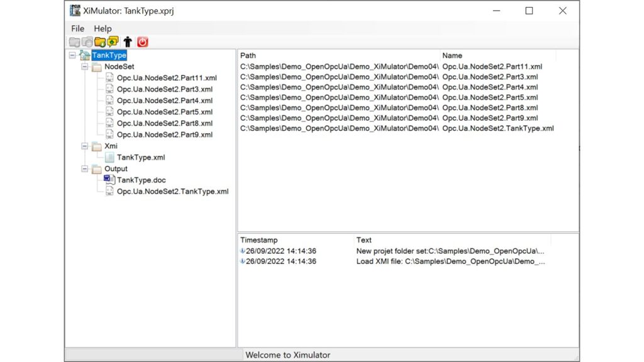
Task: Collapse the Xmi folder node
Action: coord(85,146)
